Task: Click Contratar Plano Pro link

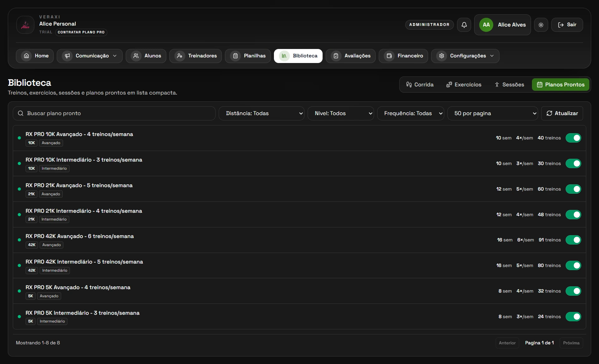Action: pyautogui.click(x=81, y=32)
